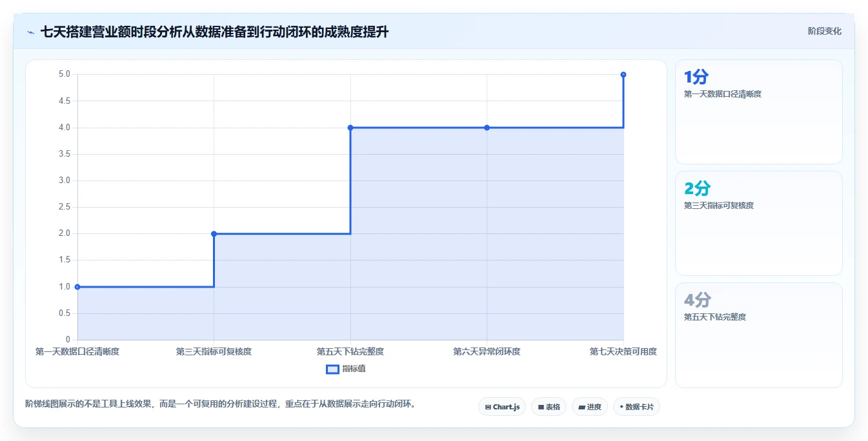The width and height of the screenshot is (868, 441).
Task: Click y-axis value 3.5
Action: 64,154
